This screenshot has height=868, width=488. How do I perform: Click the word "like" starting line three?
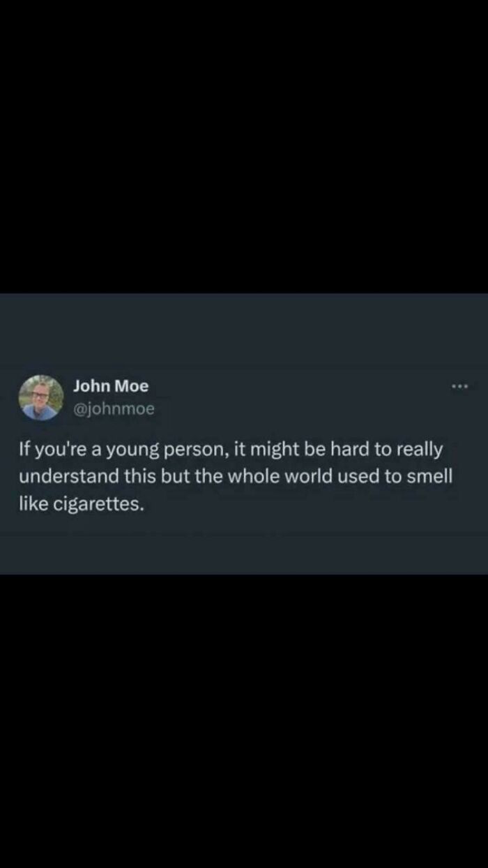33,505
